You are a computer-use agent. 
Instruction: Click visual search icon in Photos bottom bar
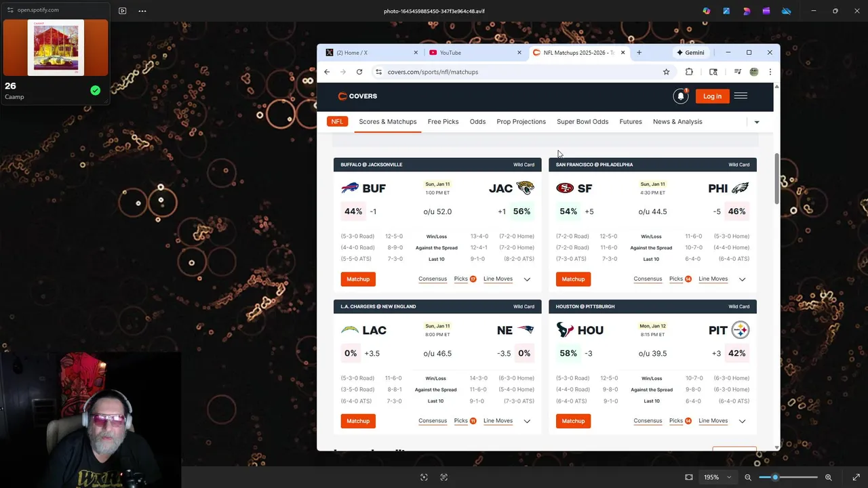424,477
